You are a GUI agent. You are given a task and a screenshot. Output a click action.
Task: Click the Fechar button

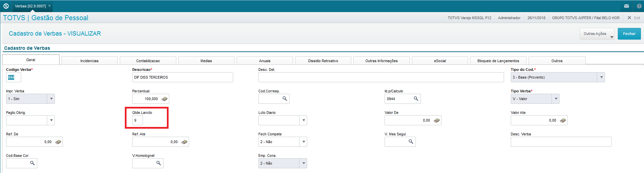click(x=629, y=34)
